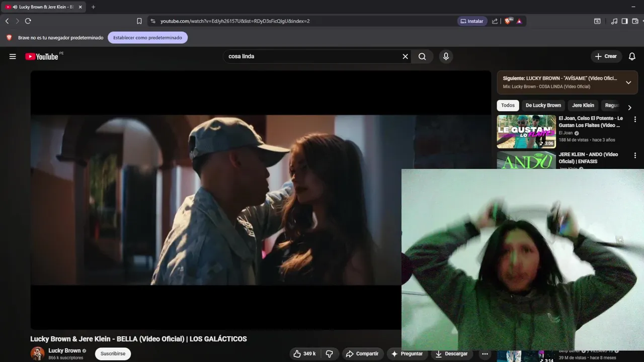Click the Preguntar button
This screenshot has width=644, height=362.
pos(407,353)
